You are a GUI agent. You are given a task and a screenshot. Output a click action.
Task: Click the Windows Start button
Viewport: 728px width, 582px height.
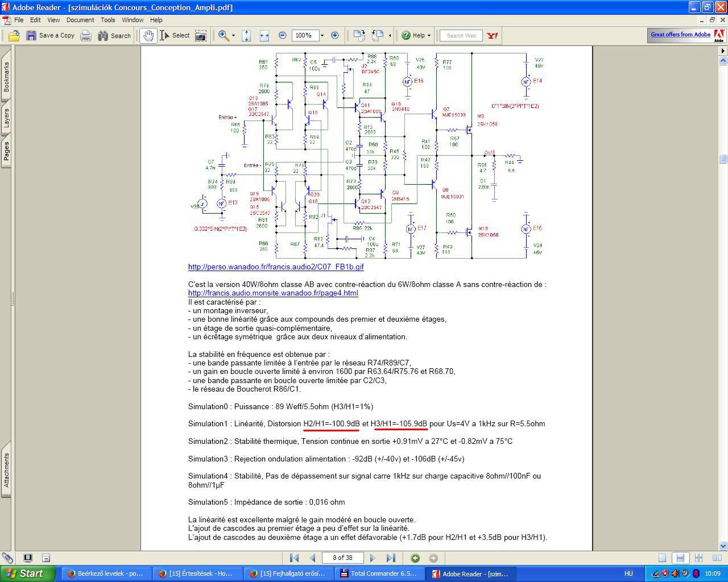tap(27, 573)
